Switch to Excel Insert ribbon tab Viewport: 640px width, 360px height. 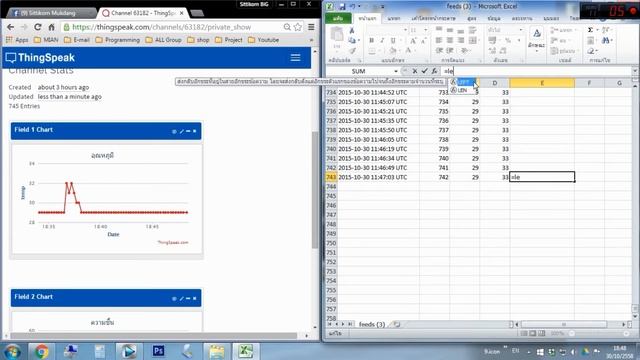click(x=394, y=18)
